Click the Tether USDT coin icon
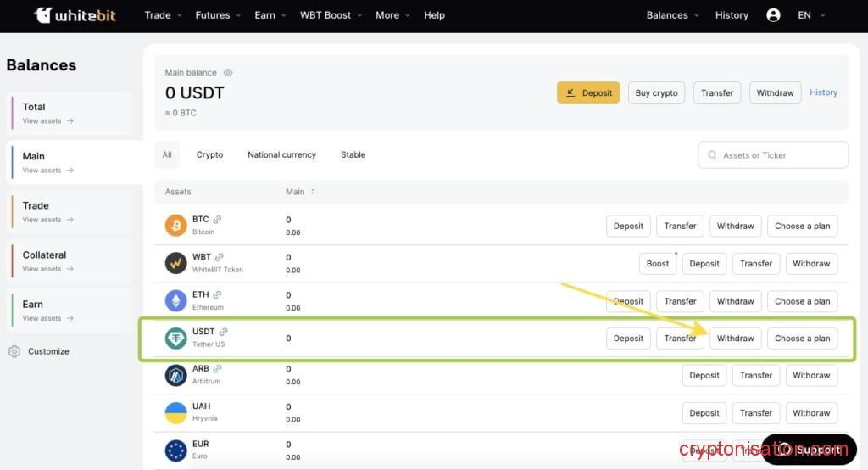 pos(176,339)
